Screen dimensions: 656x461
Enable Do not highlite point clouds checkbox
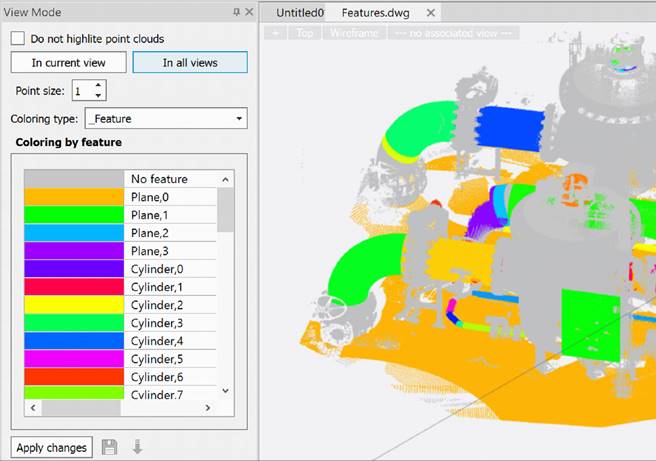click(18, 38)
